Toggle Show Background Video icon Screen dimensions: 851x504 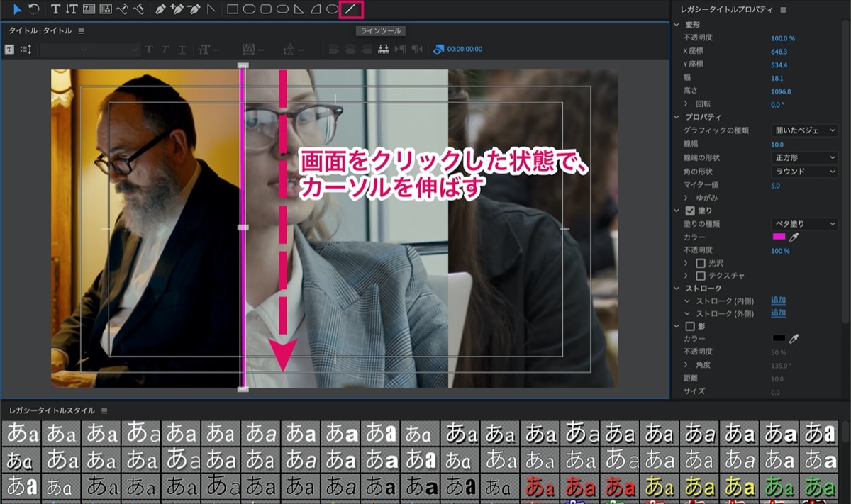pyautogui.click(x=438, y=49)
